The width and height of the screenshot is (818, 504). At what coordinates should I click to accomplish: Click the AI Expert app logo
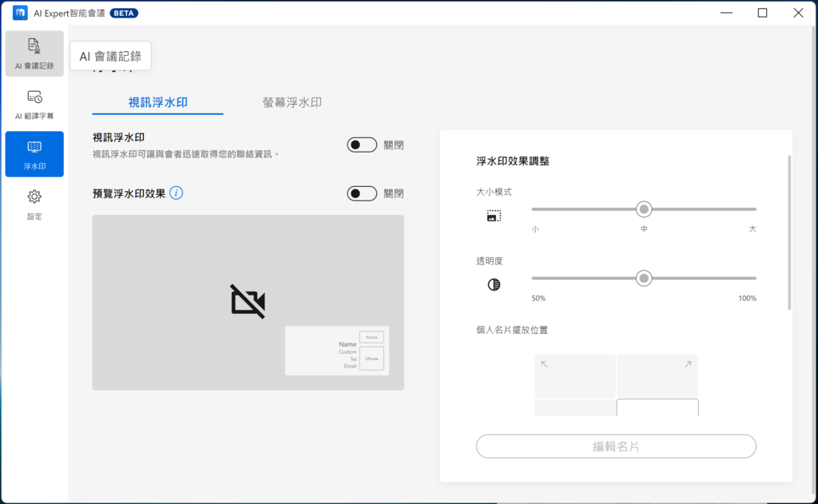click(20, 13)
